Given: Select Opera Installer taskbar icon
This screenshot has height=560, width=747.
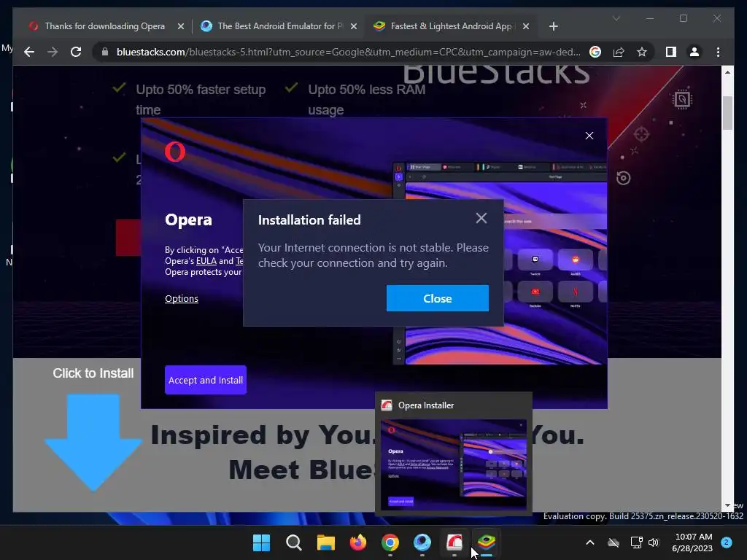Looking at the screenshot, I should tap(454, 542).
